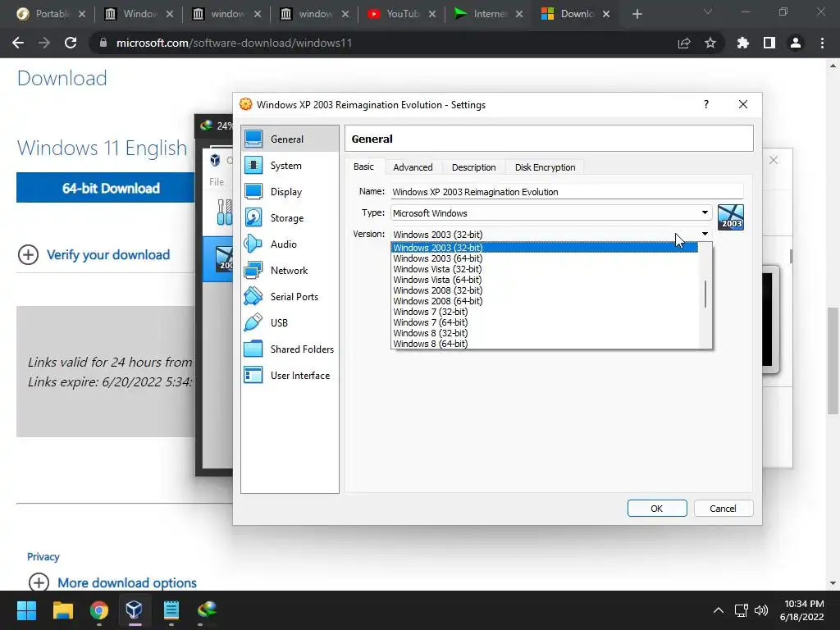
Task: Open File Explorer from the taskbar
Action: pyautogui.click(x=62, y=610)
